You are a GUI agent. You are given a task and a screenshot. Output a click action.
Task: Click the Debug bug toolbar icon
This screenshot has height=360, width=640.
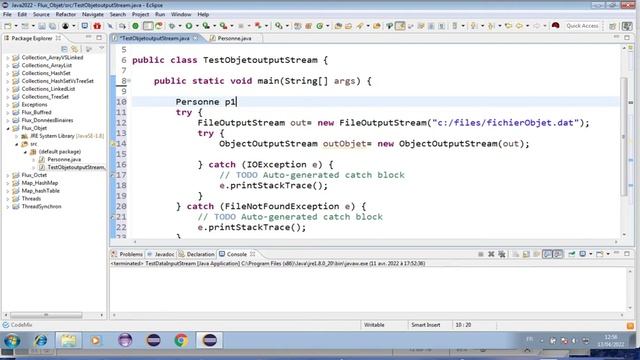tap(172, 26)
